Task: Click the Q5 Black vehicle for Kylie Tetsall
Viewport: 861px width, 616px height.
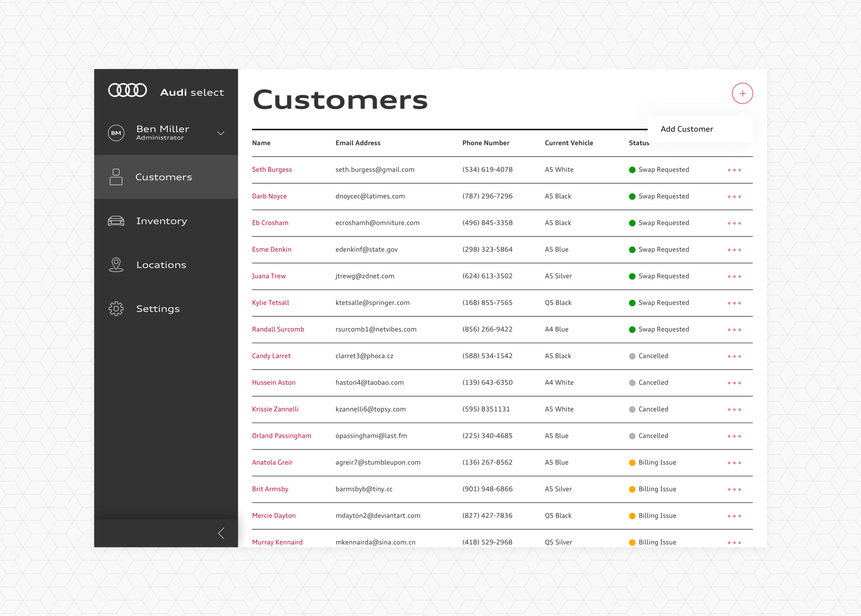Action: [558, 303]
